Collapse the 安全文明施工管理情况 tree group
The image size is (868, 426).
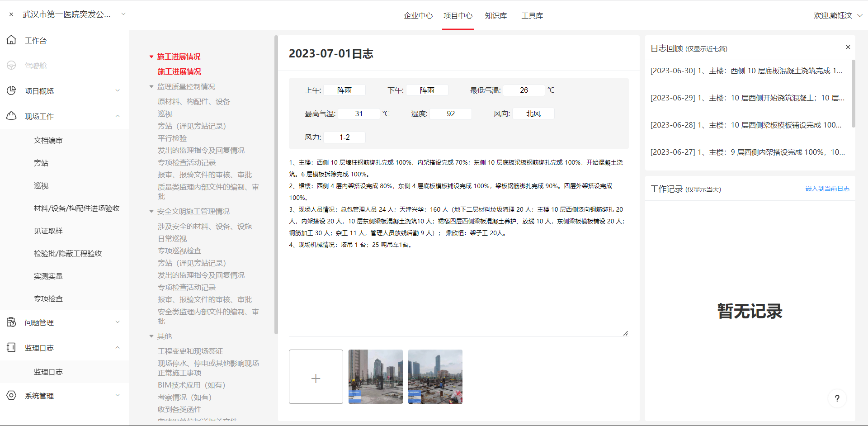(151, 211)
